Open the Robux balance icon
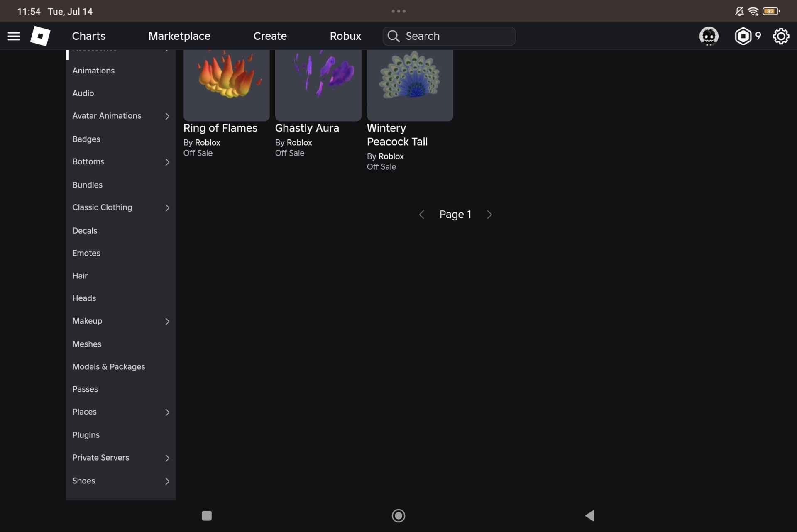 pos(743,36)
